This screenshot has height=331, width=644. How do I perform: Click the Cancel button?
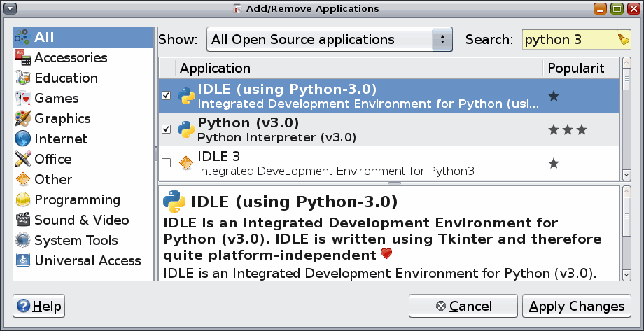pos(463,306)
